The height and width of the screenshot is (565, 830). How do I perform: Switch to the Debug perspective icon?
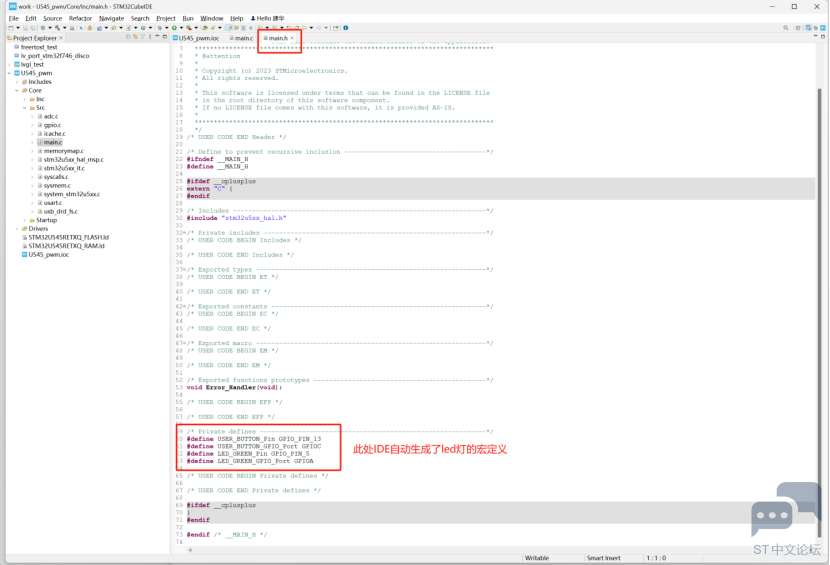click(x=816, y=28)
